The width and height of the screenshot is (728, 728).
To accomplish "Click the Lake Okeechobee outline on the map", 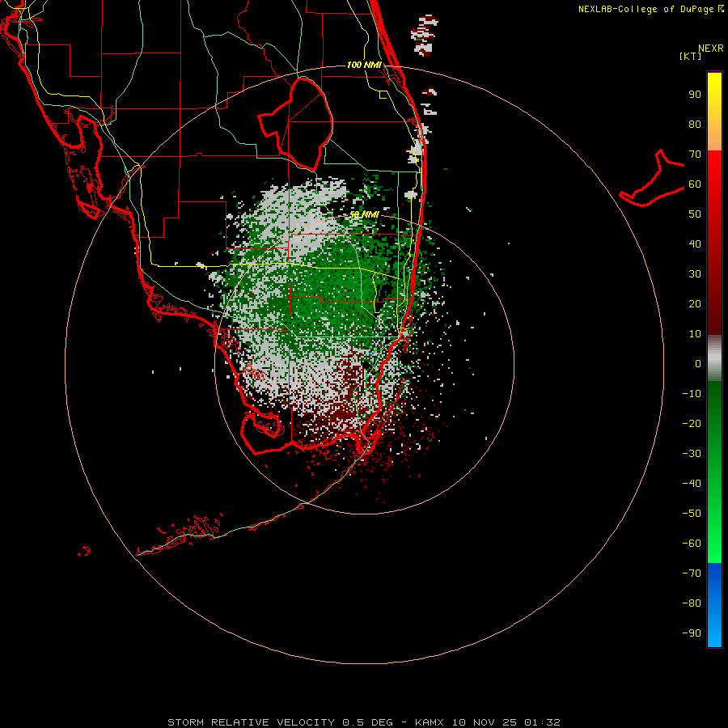I will (295, 123).
